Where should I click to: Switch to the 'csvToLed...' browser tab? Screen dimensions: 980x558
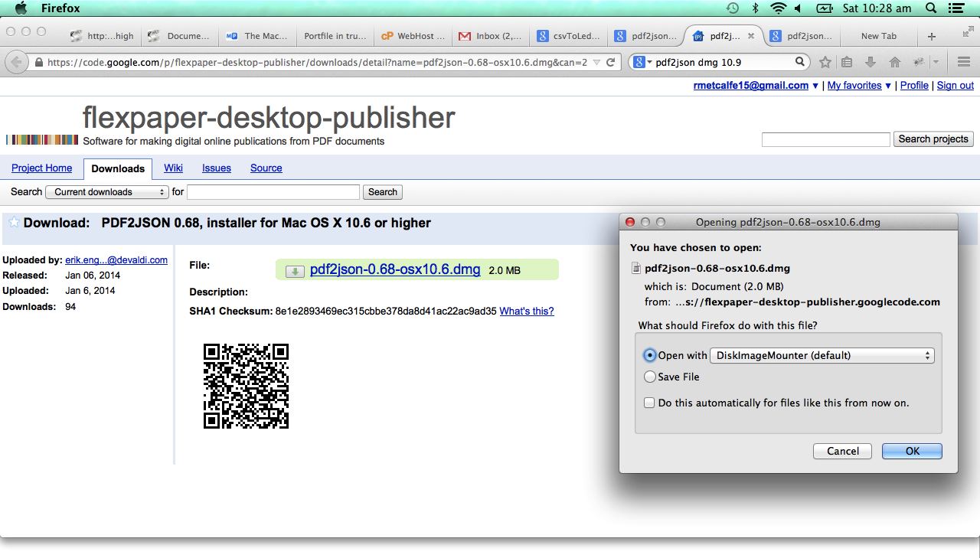click(x=568, y=36)
